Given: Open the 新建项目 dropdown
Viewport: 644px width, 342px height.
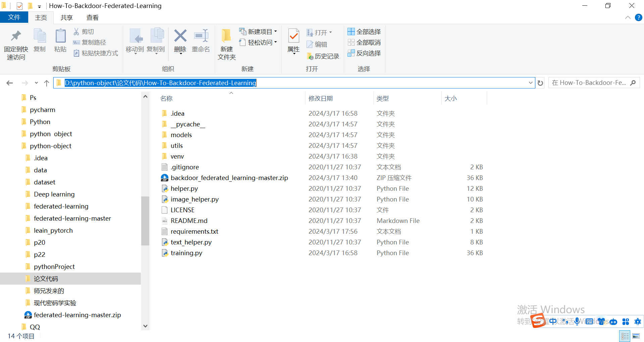Looking at the screenshot, I should click(258, 32).
